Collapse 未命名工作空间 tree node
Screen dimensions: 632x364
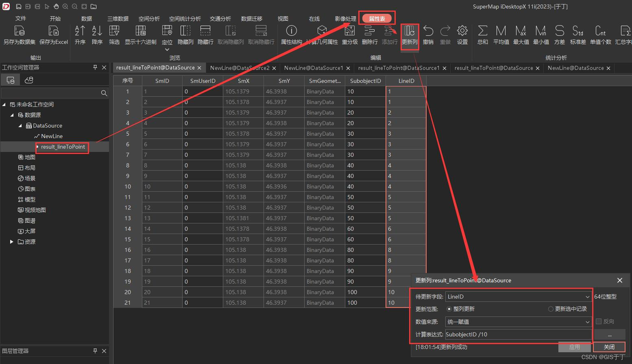point(4,104)
